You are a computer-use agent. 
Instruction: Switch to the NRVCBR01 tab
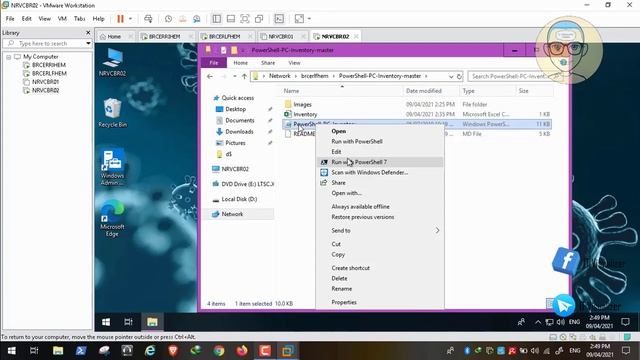281,36
